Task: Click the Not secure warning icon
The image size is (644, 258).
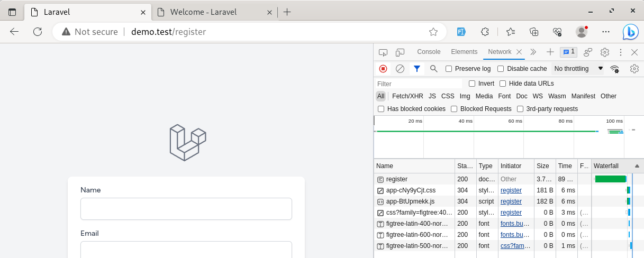Action: [66, 32]
